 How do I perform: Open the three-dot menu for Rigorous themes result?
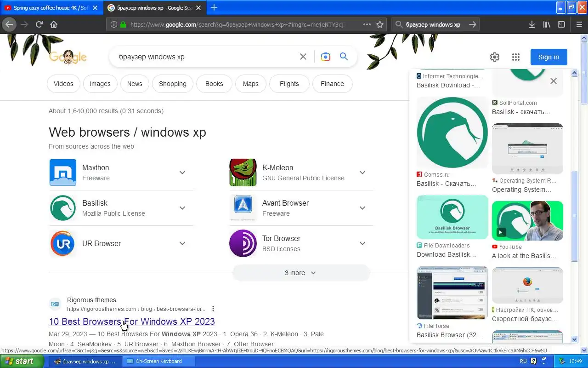pos(213,309)
